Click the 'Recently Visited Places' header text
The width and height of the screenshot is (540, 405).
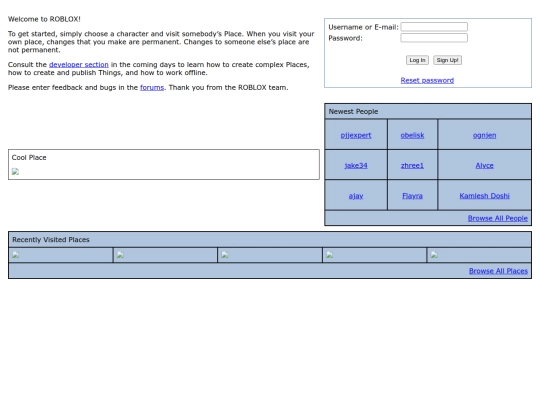(51, 240)
